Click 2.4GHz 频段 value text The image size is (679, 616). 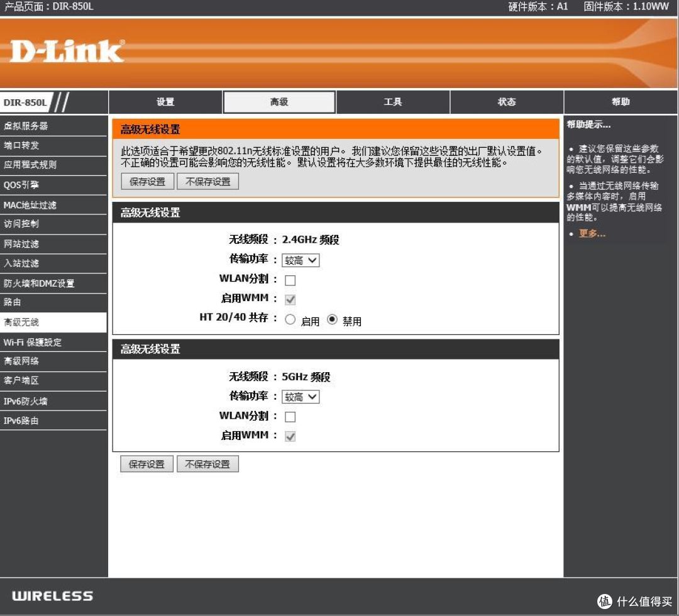pyautogui.click(x=311, y=239)
